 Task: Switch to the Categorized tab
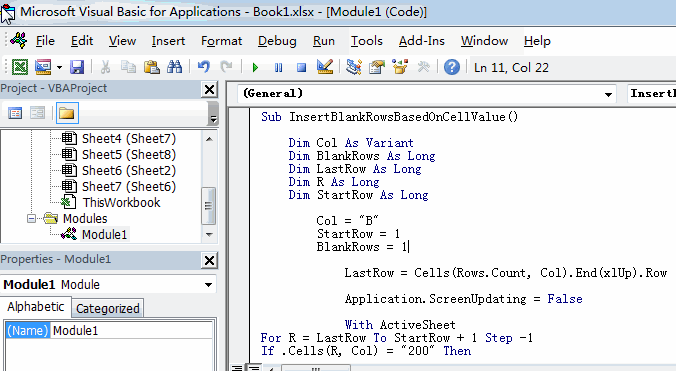108,309
